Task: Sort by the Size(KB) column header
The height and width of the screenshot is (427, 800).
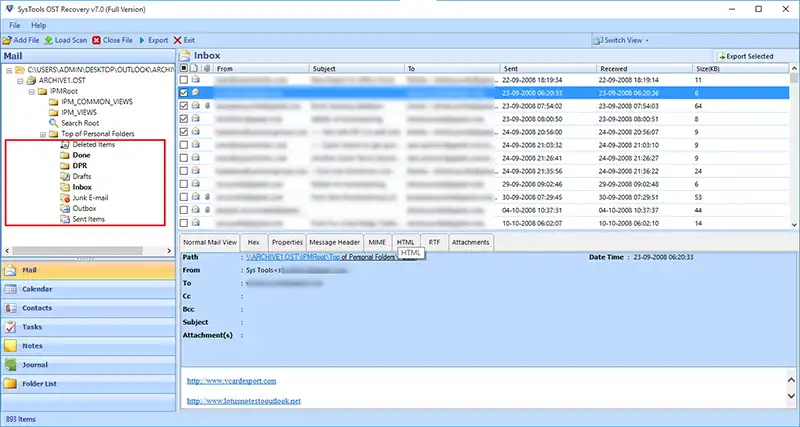Action: pyautogui.click(x=741, y=68)
